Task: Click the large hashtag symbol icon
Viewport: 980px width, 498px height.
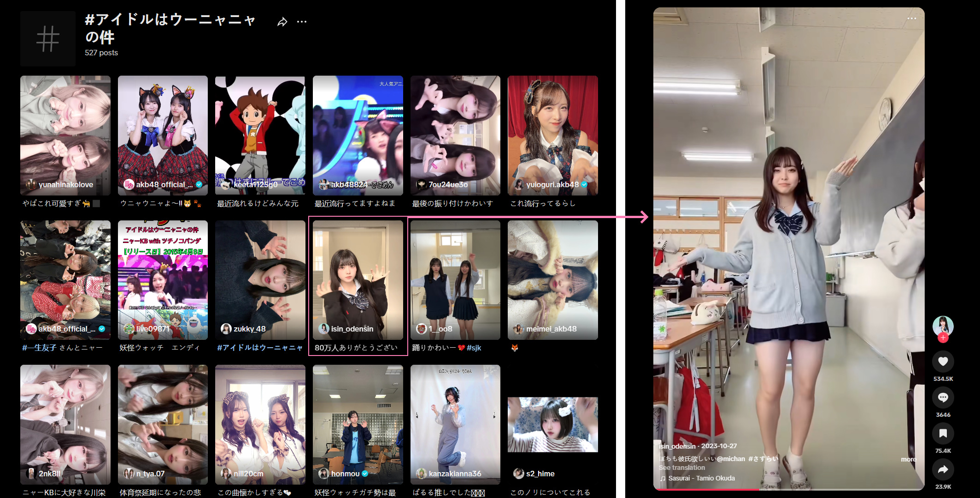Action: click(x=48, y=39)
